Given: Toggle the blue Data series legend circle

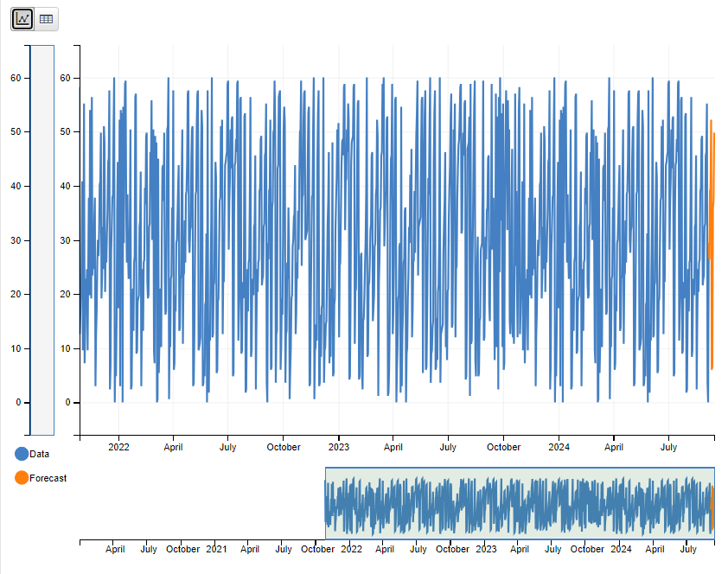Looking at the screenshot, I should click(22, 453).
